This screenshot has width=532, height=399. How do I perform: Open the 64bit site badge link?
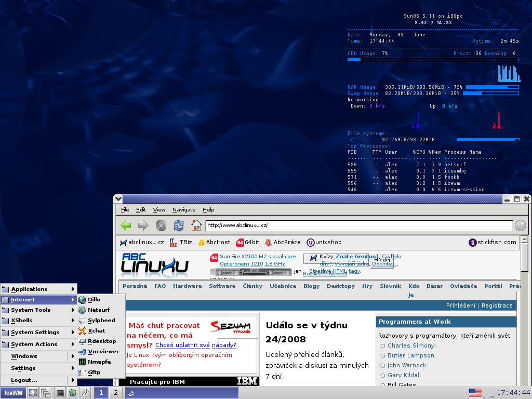click(x=248, y=242)
